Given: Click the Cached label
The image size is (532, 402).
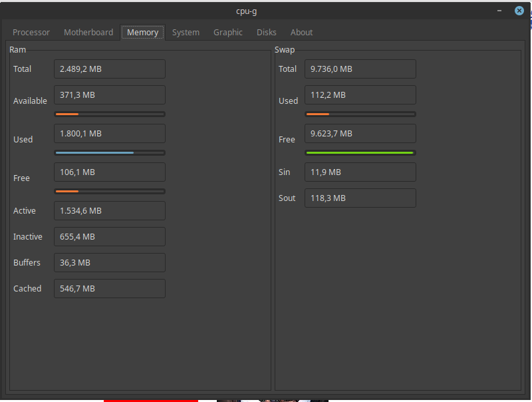Looking at the screenshot, I should [x=27, y=289].
